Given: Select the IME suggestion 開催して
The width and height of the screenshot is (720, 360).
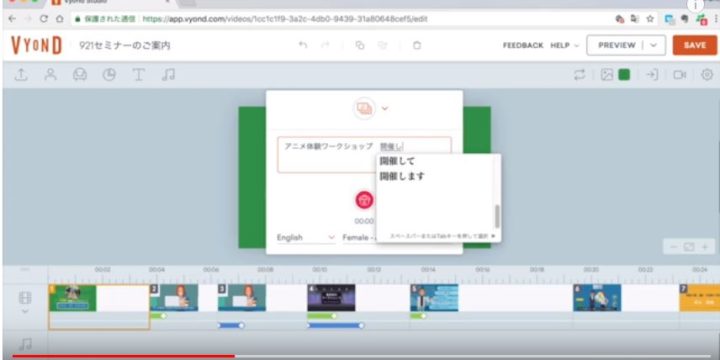Looking at the screenshot, I should coord(397,161).
